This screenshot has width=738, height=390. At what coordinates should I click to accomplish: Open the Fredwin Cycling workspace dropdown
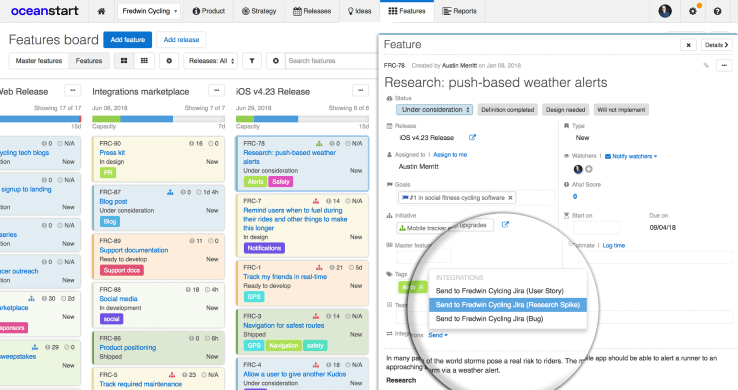(149, 11)
